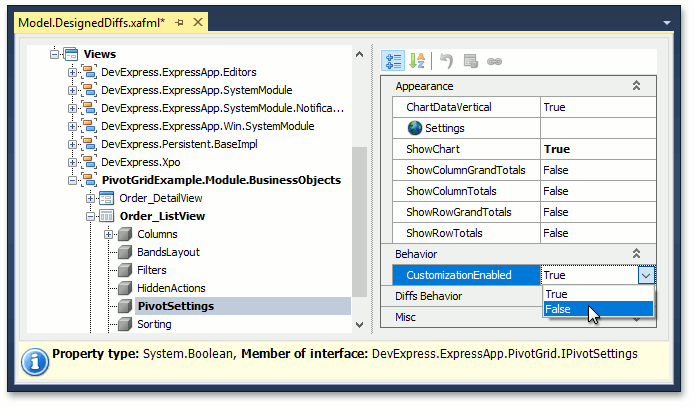Select the Sorting tree node

(154, 324)
